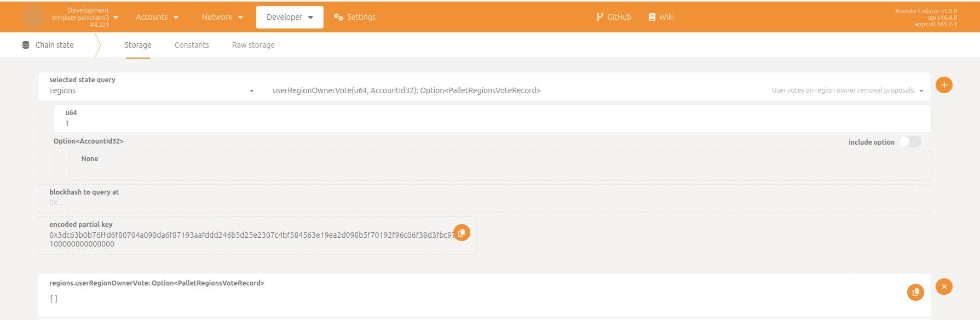Click the GitHub fork icon
The height and width of the screenshot is (320, 980).
coord(599,17)
